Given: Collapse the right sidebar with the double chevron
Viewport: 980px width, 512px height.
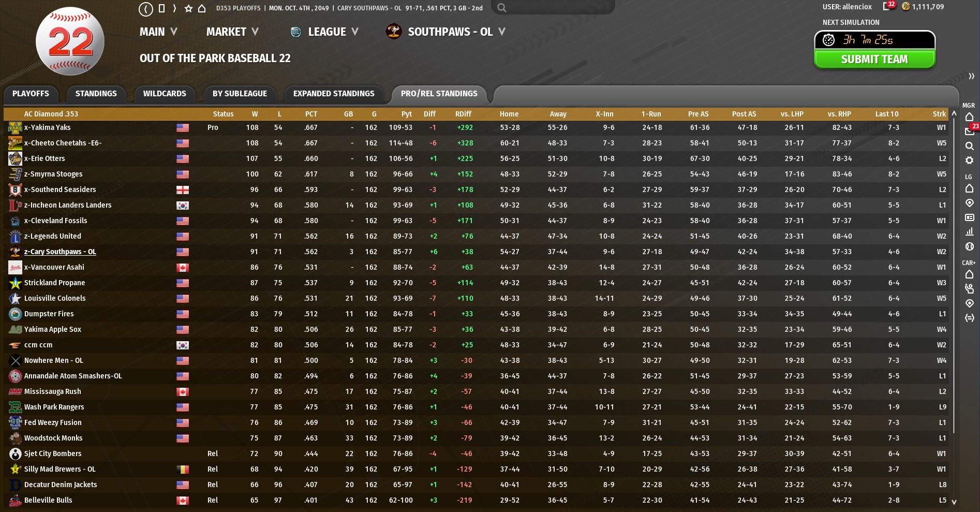Looking at the screenshot, I should click(x=971, y=76).
